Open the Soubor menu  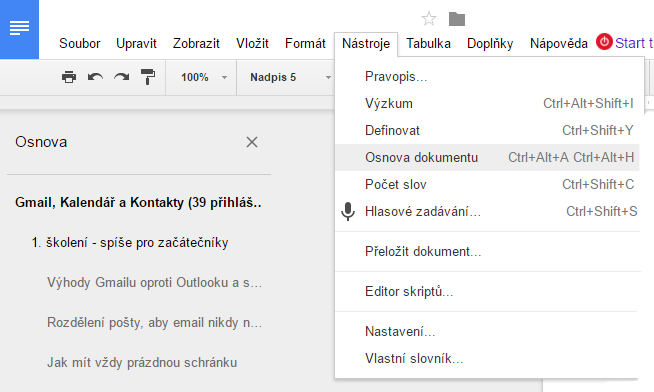point(80,43)
